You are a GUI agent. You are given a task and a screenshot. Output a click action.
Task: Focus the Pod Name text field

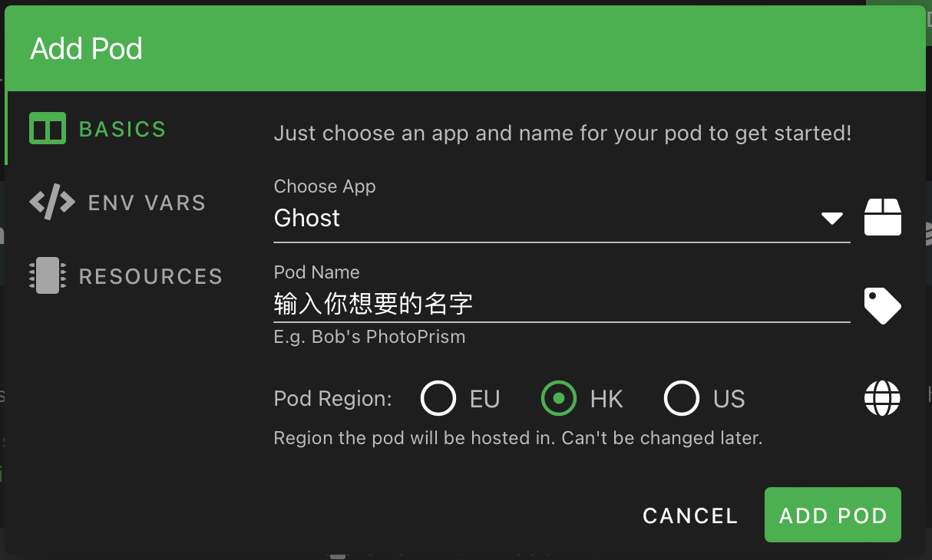[x=562, y=305]
